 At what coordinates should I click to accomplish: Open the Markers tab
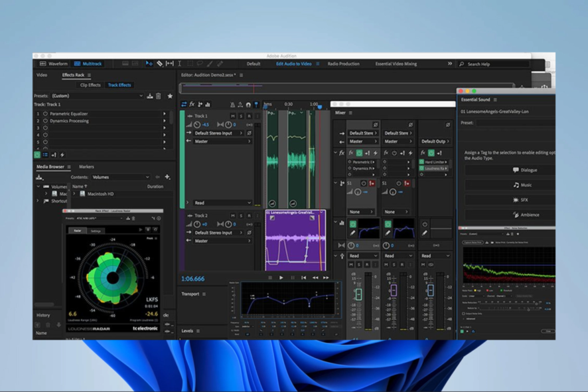86,167
